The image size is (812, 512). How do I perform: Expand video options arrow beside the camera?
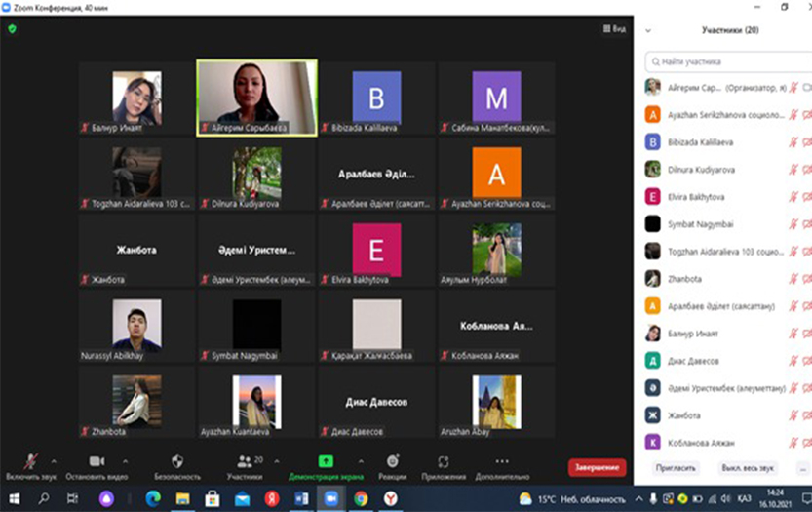126,461
